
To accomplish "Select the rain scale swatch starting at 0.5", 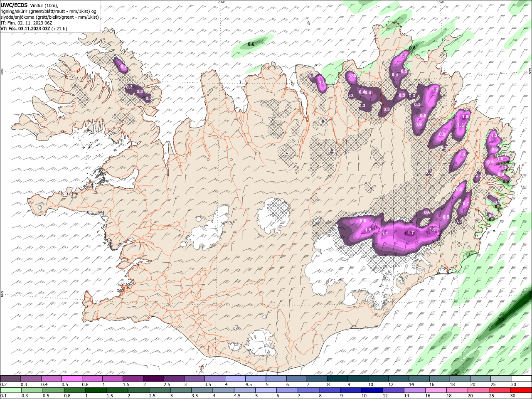I will tap(53, 390).
